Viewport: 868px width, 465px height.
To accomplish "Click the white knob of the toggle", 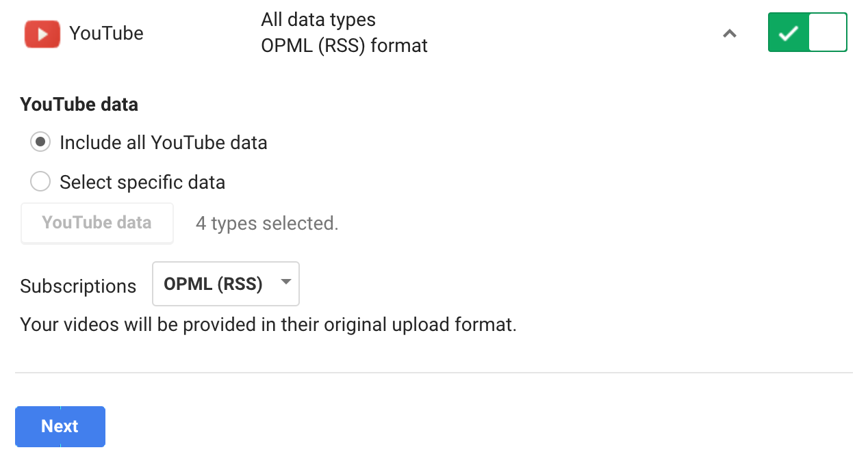I will (827, 32).
